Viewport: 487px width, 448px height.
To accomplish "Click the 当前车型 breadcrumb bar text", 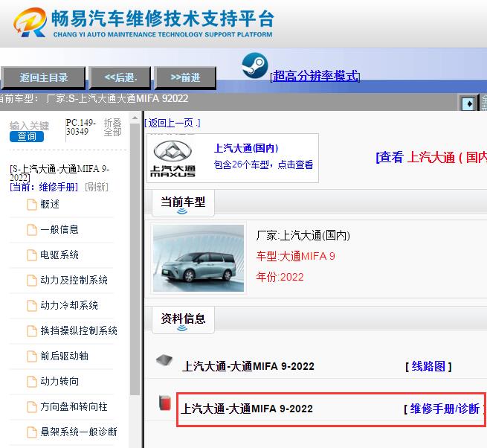I will pyautogui.click(x=93, y=98).
